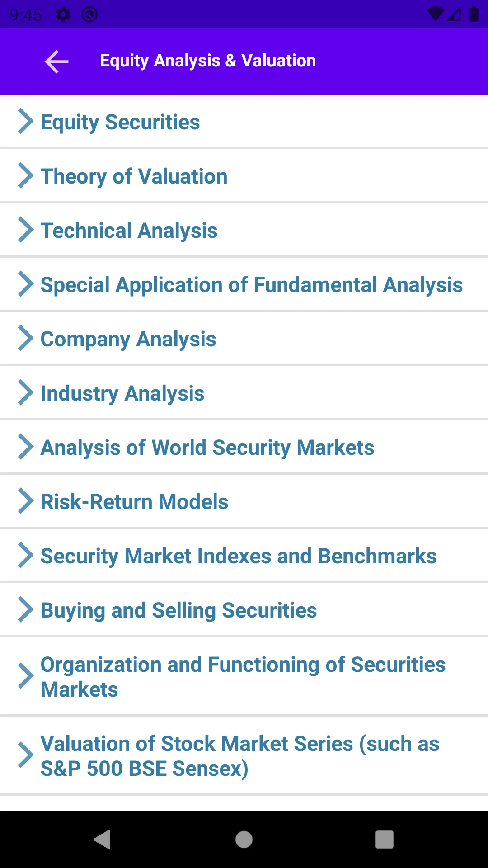Open Security Market Indexes and Benchmarks
This screenshot has height=868, width=488.
(244, 556)
